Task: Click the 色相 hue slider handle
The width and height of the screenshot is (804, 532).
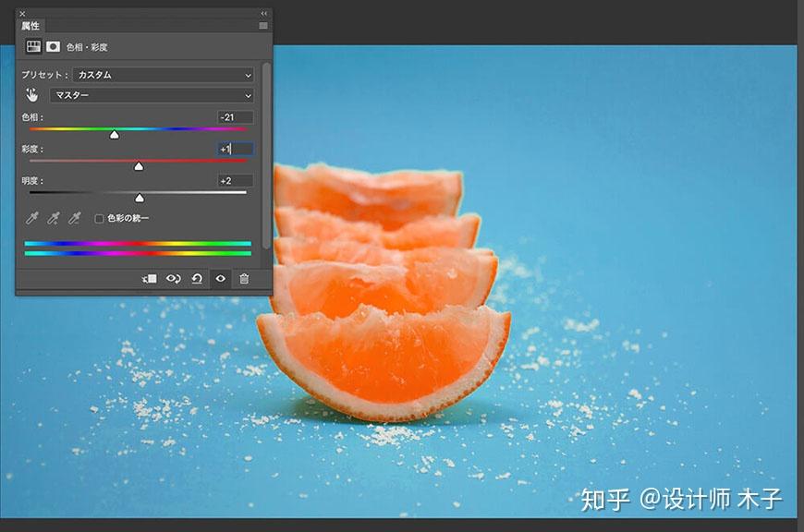Action: coord(115,134)
